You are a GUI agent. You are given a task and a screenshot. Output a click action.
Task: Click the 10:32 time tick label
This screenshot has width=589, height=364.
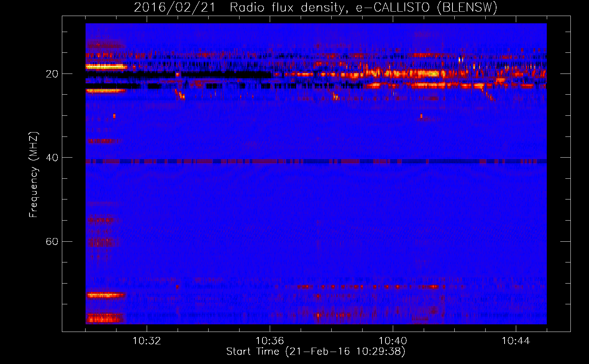point(147,341)
